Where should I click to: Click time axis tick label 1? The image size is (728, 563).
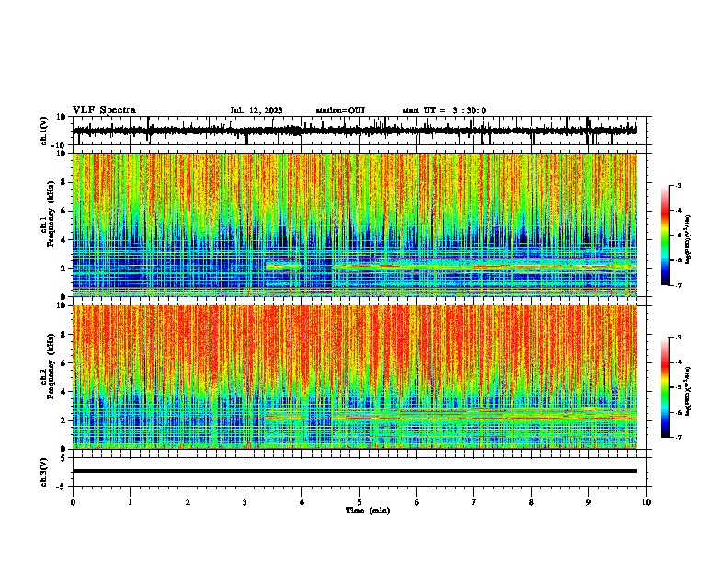click(130, 502)
